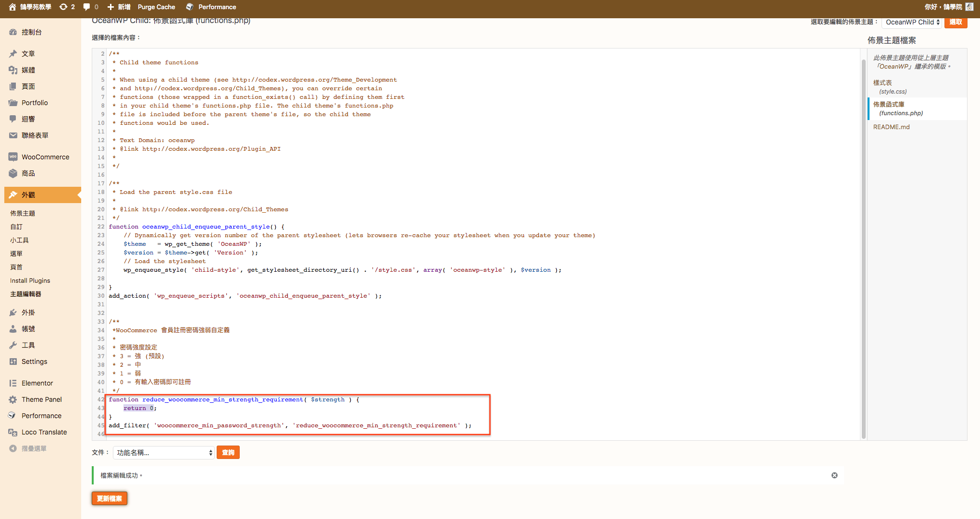Screen dimensions: 980x519
Task: Open the OceanWP Child theme dropdown
Action: coord(912,22)
